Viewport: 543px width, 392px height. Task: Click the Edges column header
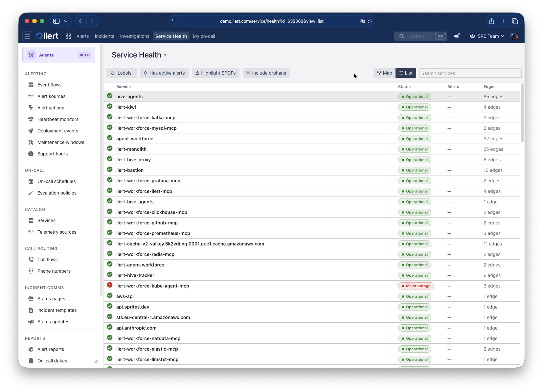pyautogui.click(x=489, y=87)
